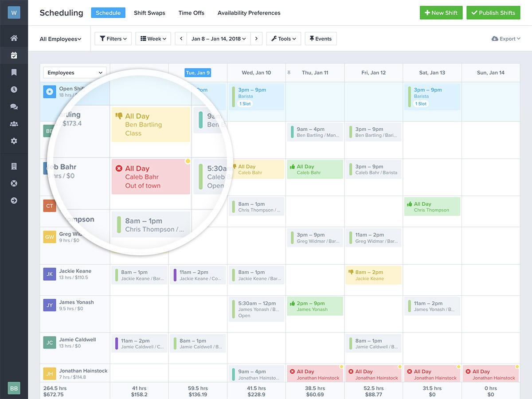
Task: Open the Tools dropdown menu
Action: tap(284, 39)
